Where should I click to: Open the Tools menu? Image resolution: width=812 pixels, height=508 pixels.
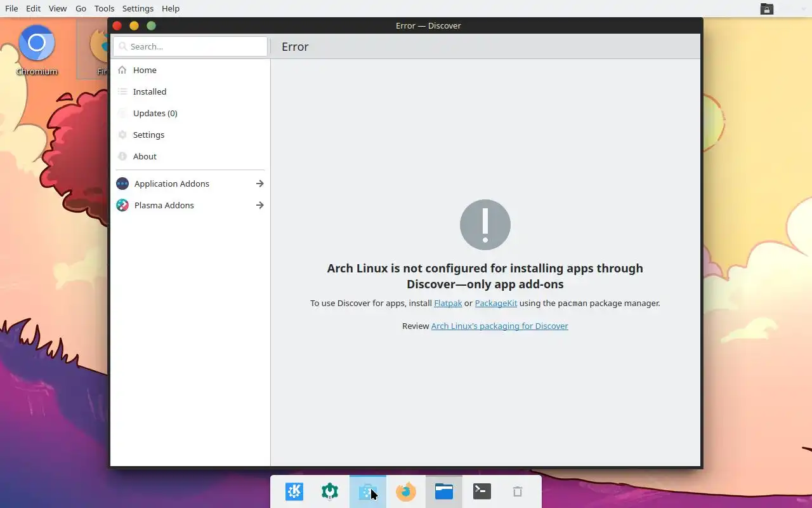point(104,8)
